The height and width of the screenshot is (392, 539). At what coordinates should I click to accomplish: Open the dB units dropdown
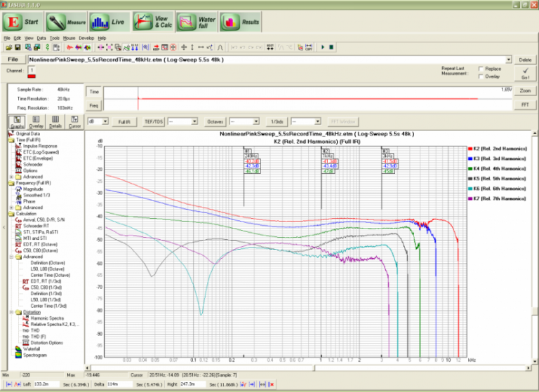(105, 121)
